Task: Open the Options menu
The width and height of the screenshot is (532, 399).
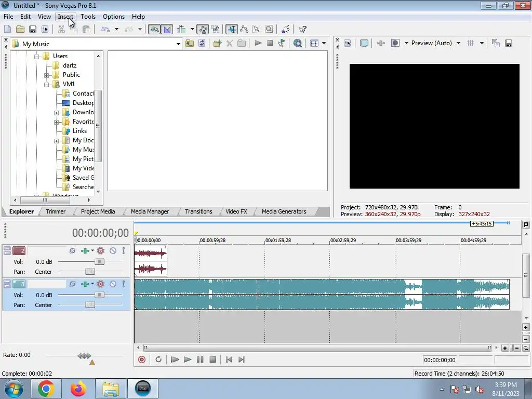Action: click(x=114, y=17)
